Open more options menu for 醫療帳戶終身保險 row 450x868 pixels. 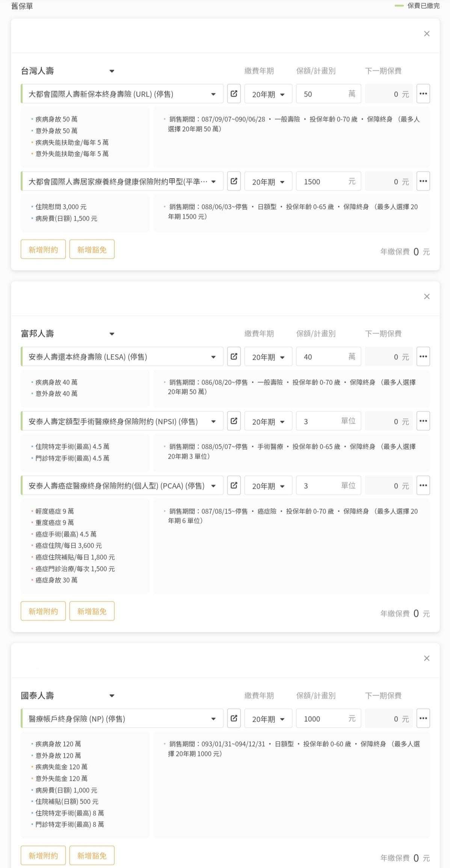[423, 718]
